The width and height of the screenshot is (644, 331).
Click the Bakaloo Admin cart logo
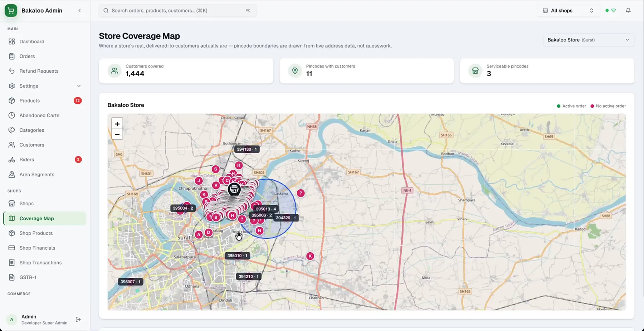coord(11,10)
